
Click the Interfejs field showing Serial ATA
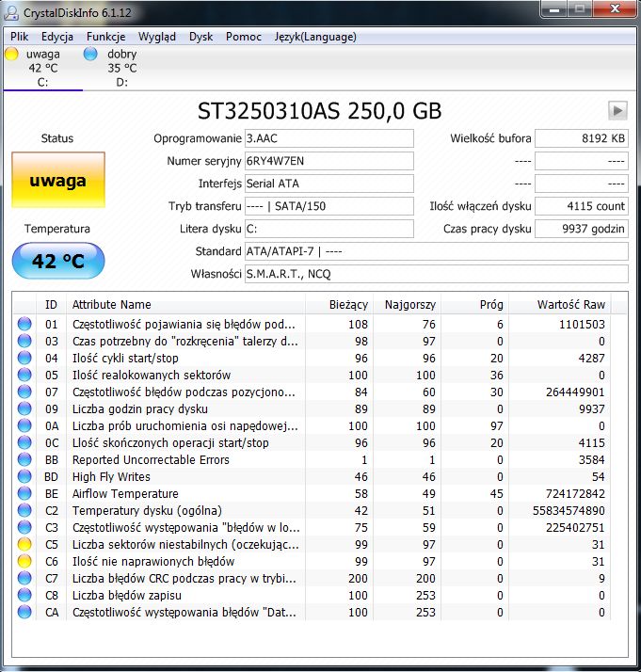pos(329,184)
